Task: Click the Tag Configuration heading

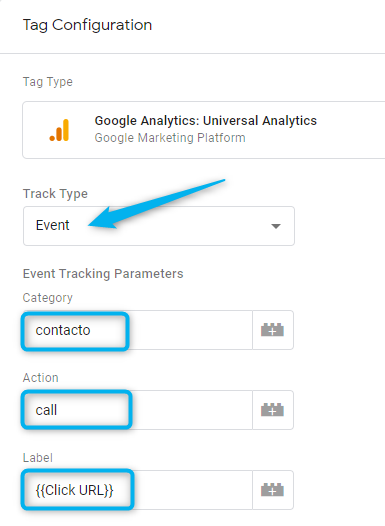Action: tap(87, 25)
